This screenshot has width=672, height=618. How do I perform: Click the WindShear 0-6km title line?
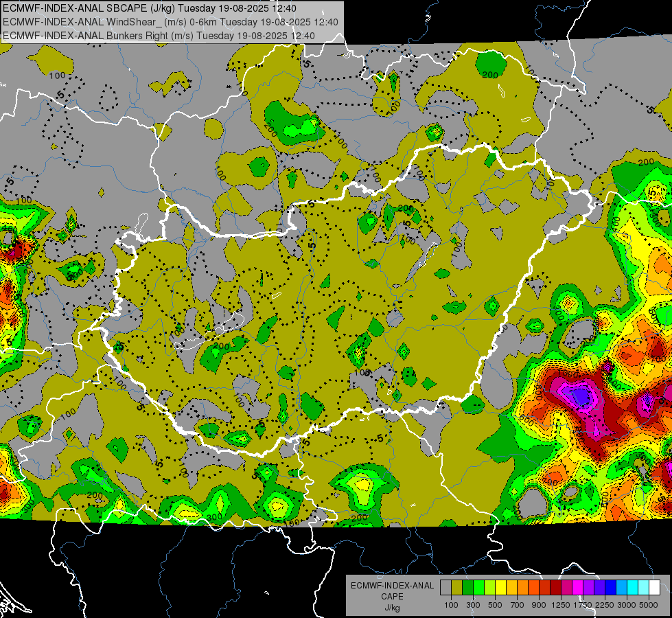170,22
